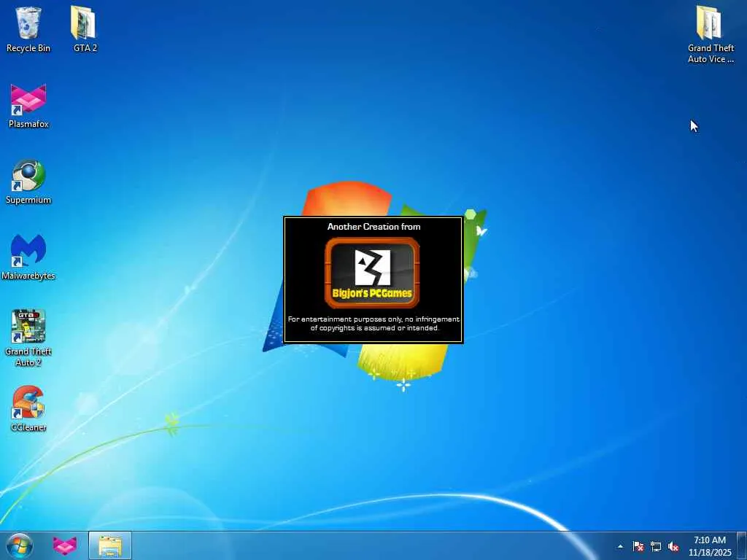Screen dimensions: 747x560
Task: Click "For entertainment purposes only" disclaimer text
Action: pos(373,323)
